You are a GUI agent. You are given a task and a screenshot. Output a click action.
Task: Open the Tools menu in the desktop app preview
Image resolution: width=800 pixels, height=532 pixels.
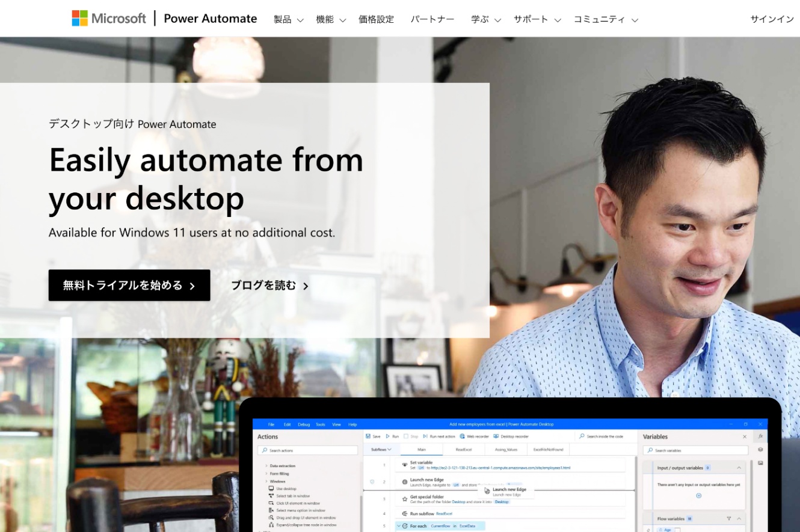tap(321, 424)
